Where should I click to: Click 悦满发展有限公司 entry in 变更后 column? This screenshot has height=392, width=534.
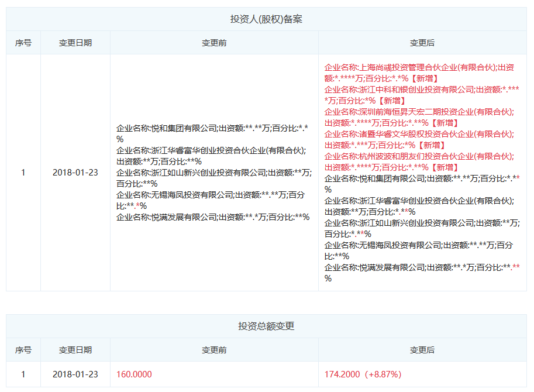click(x=422, y=273)
